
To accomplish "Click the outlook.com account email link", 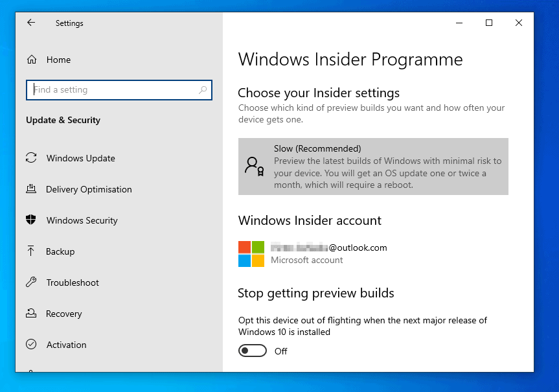I will [x=326, y=247].
